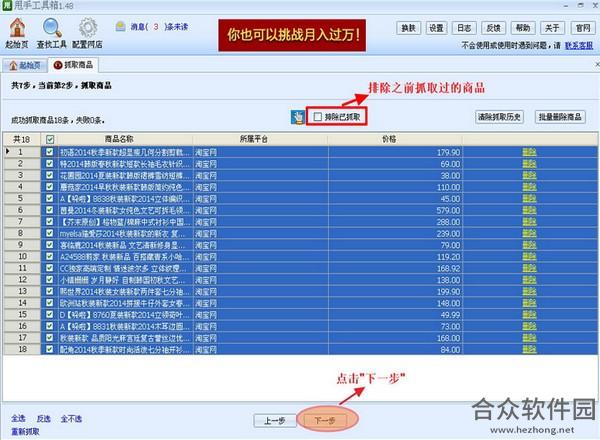The height and width of the screenshot is (440, 600).
Task: Select price cell 288.00 in row 7
Action: click(x=395, y=222)
